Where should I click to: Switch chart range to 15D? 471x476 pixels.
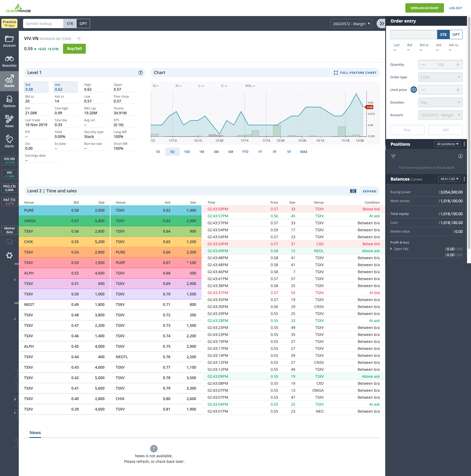coord(187,152)
